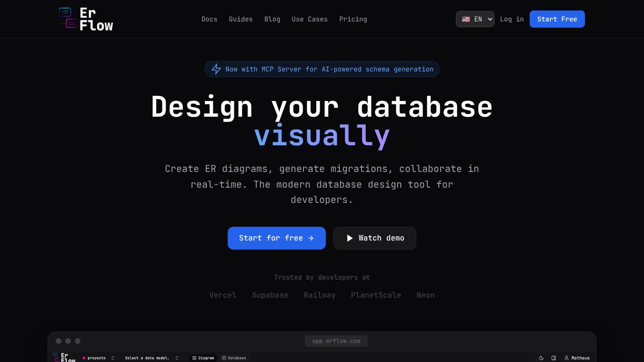Switch to the Database tab in preview
Image resolution: width=644 pixels, height=362 pixels.
point(234,358)
